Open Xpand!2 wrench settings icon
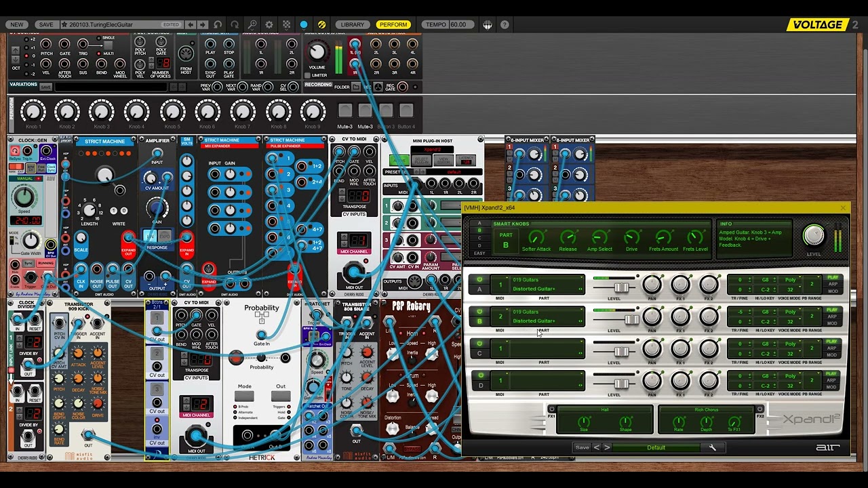This screenshot has width=868, height=488. [x=713, y=447]
